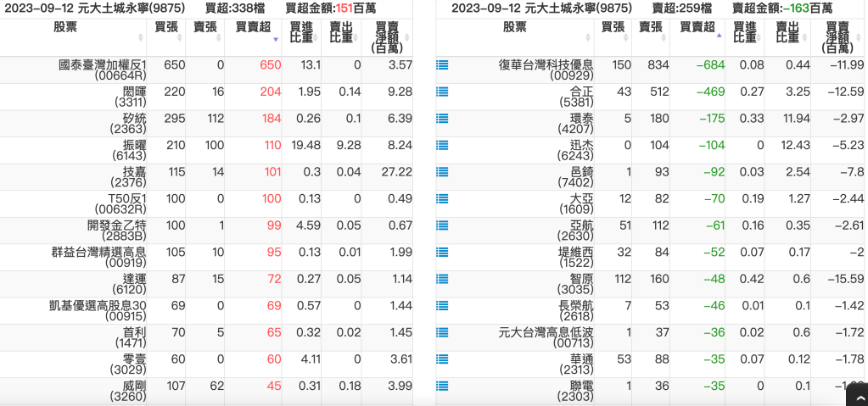Click 買張 header in left table

coord(165,27)
